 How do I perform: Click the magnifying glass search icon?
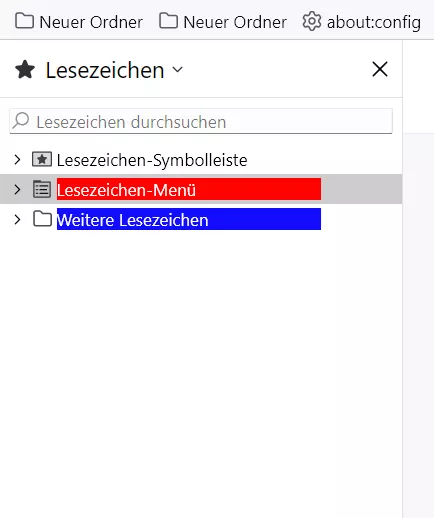pyautogui.click(x=21, y=120)
